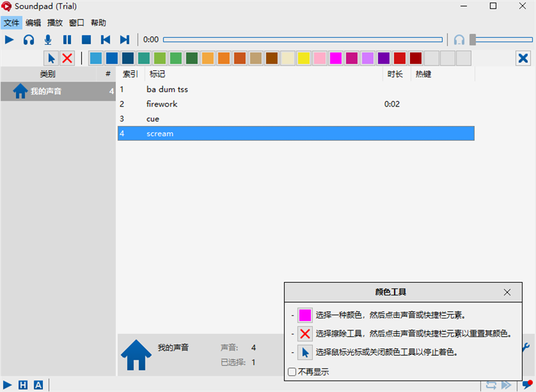This screenshot has width=536, height=392.
Task: Pick the cream color swatch
Action: [x=288, y=58]
